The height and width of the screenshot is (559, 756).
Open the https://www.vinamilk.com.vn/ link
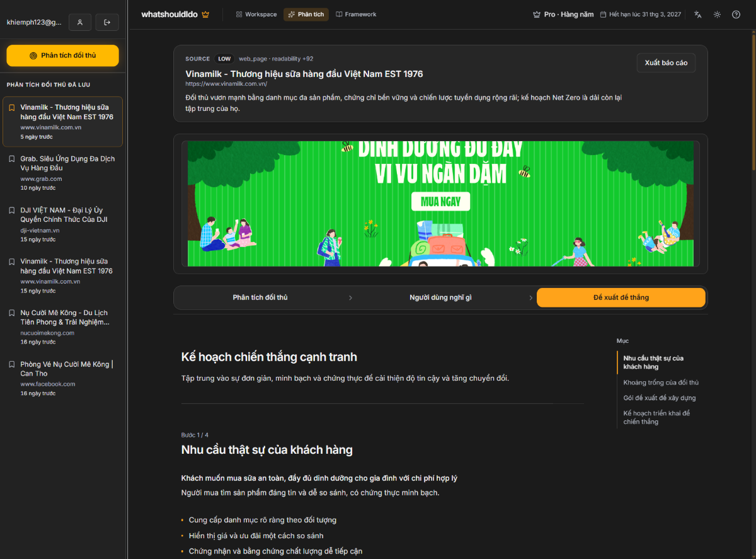point(226,84)
